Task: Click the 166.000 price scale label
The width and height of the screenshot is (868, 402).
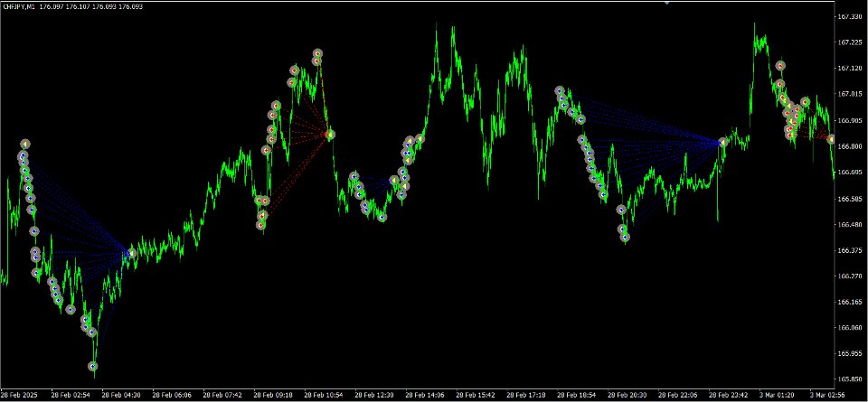Action: [x=849, y=146]
